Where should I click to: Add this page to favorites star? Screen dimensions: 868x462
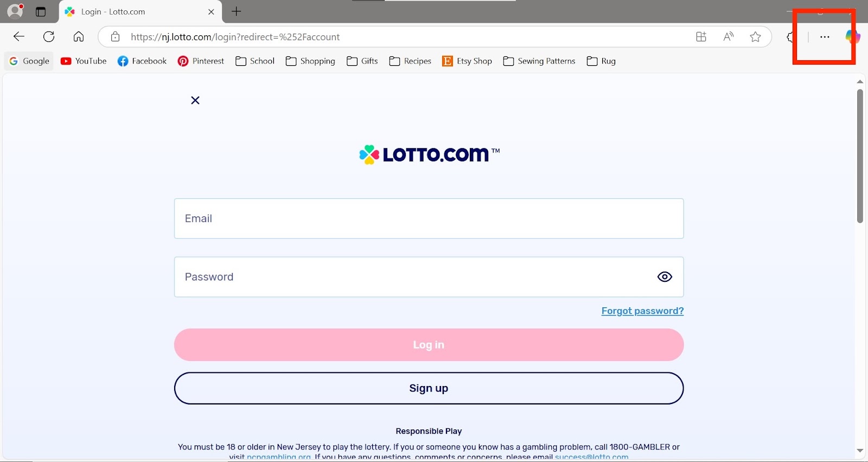coord(755,37)
